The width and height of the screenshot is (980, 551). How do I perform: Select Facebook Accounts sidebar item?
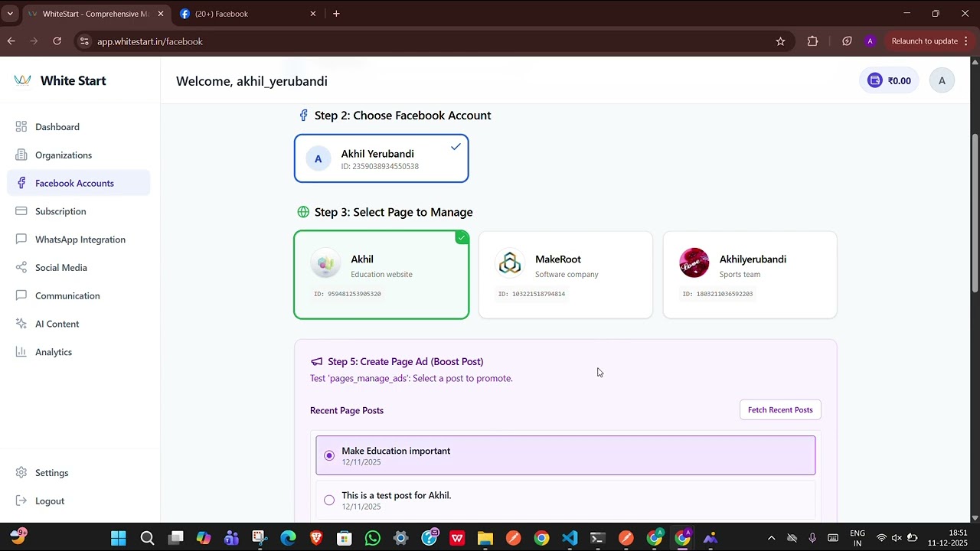pos(79,183)
